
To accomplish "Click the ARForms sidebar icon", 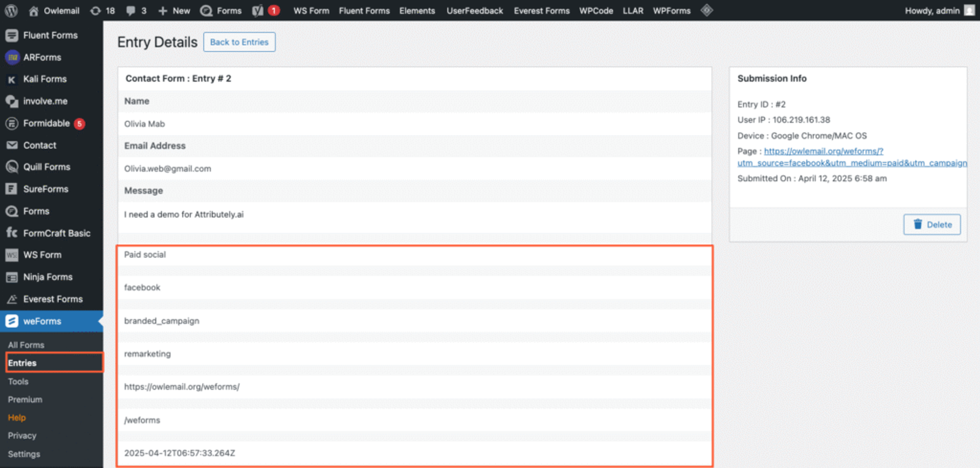I will pos(12,58).
